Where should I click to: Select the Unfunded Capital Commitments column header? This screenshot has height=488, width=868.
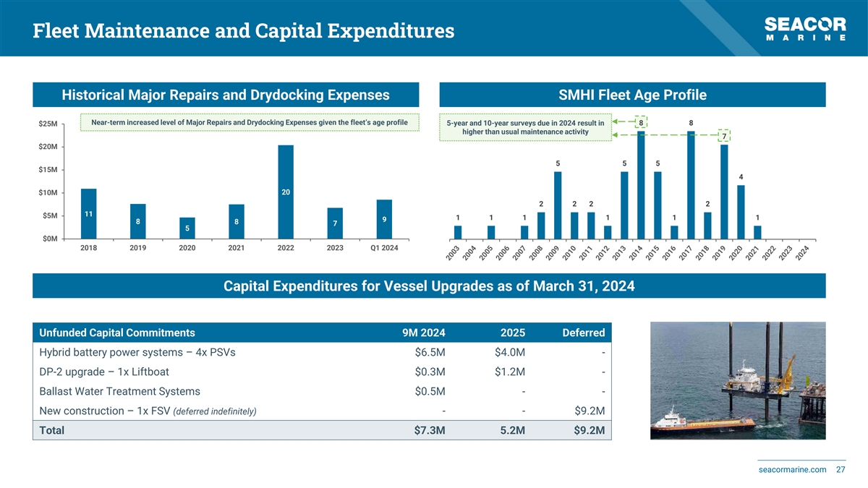point(116,333)
